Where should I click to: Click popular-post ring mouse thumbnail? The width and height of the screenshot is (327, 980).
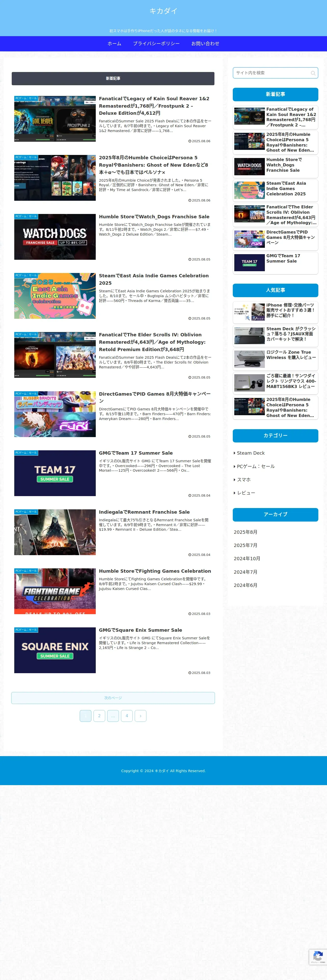tap(249, 383)
